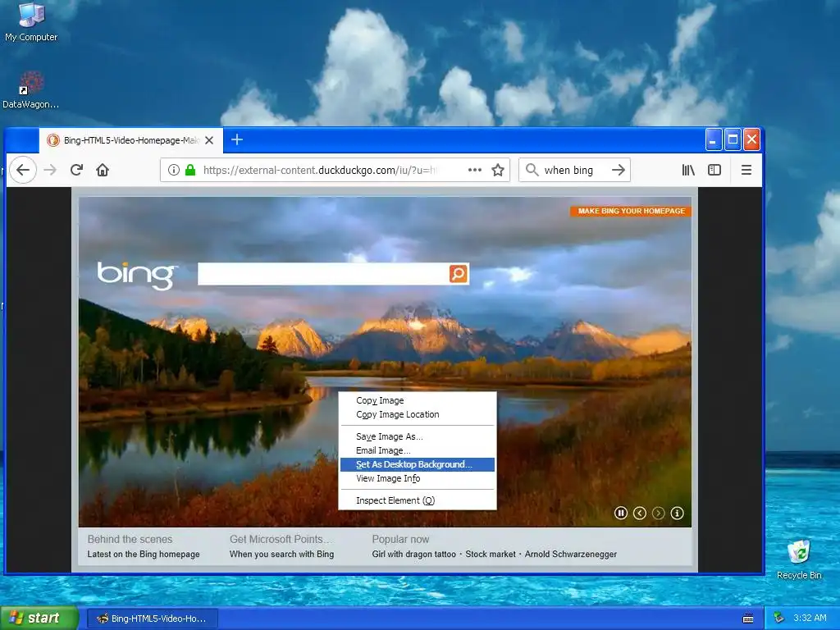
Task: Maximize the Firefox window
Action: click(x=733, y=139)
